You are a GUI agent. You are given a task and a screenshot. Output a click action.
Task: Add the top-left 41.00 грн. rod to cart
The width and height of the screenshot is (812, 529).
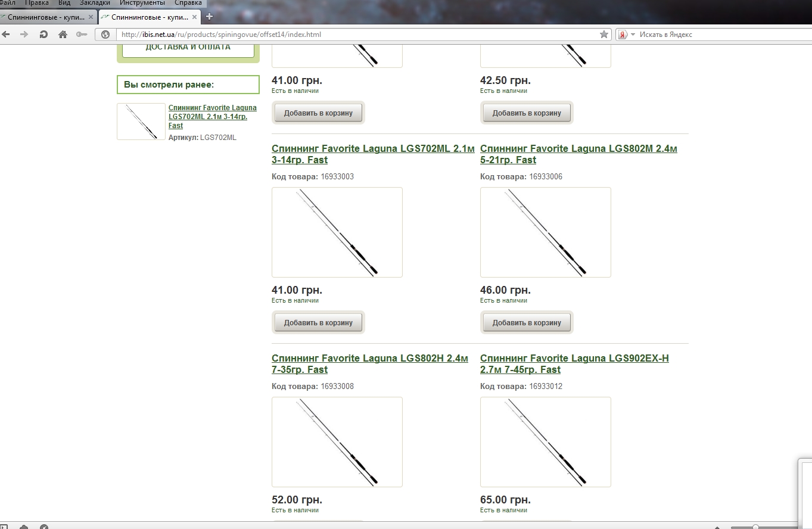coord(318,113)
